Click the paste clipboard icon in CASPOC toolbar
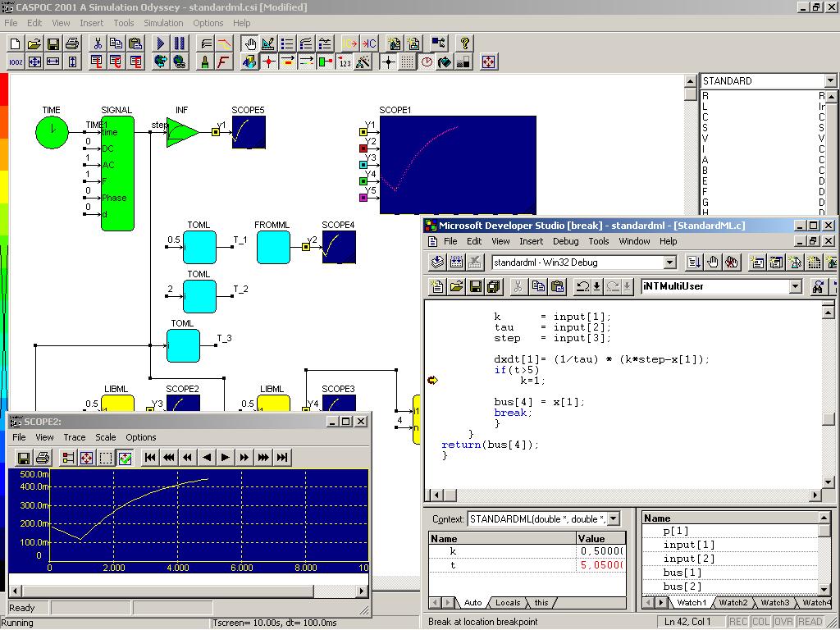 click(135, 43)
